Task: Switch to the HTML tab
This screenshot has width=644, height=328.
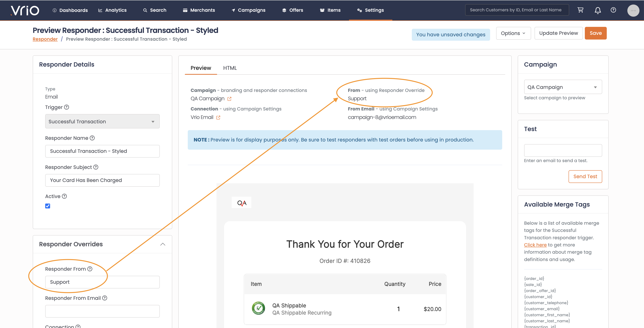Action: coord(230,68)
